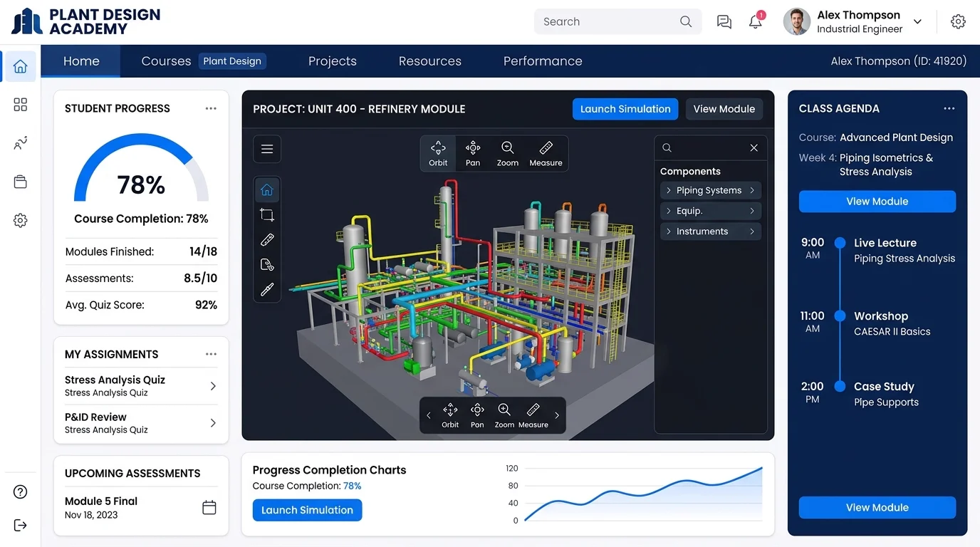Image resolution: width=980 pixels, height=547 pixels.
Task: Go to the Projects tab
Action: coord(333,61)
